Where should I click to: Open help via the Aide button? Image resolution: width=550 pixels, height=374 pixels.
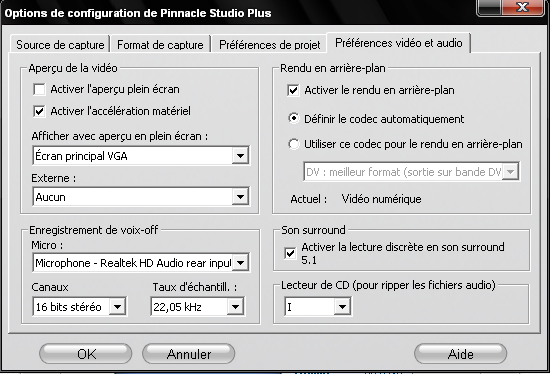point(461,354)
